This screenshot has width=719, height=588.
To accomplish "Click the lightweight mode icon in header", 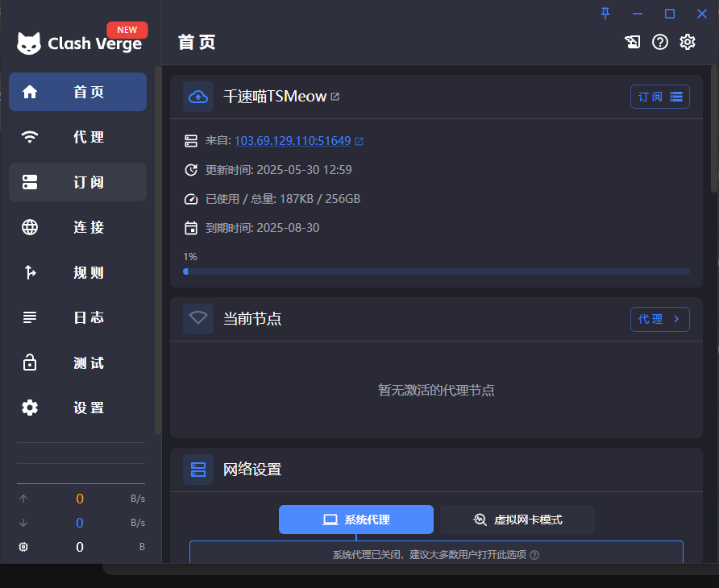I will [633, 42].
